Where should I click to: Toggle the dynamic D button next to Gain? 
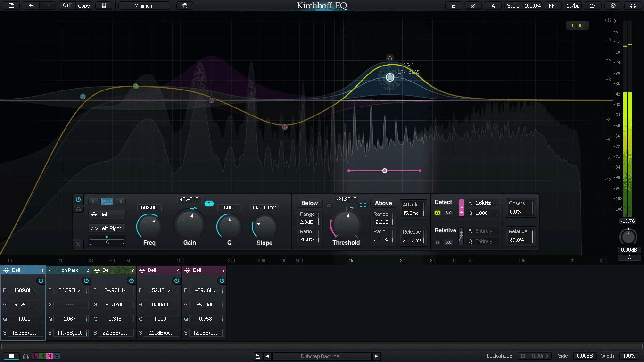pos(209,204)
